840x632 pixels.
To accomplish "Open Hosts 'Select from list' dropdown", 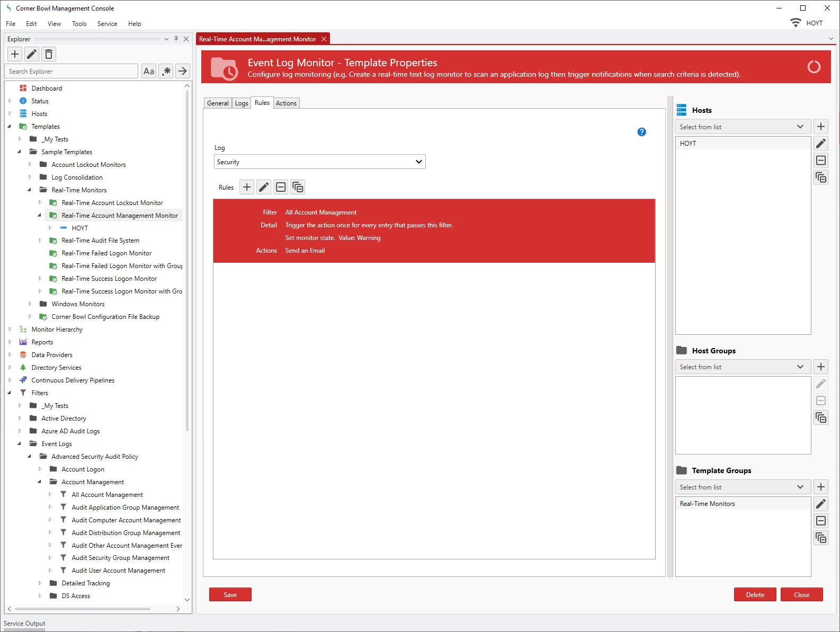I will pyautogui.click(x=742, y=127).
